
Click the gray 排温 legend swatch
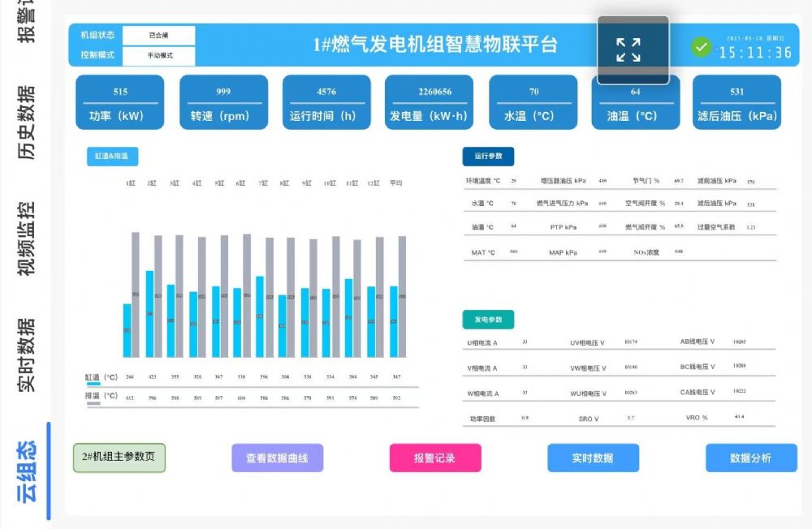93,402
